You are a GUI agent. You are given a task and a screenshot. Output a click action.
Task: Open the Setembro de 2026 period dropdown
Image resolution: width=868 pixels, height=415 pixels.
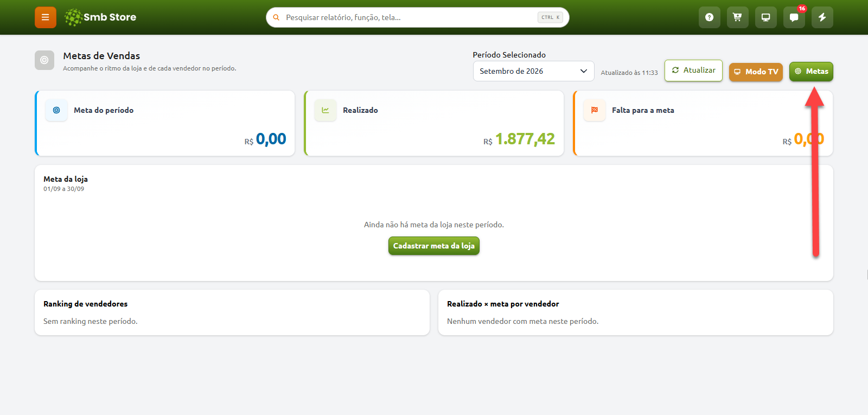[x=533, y=71]
